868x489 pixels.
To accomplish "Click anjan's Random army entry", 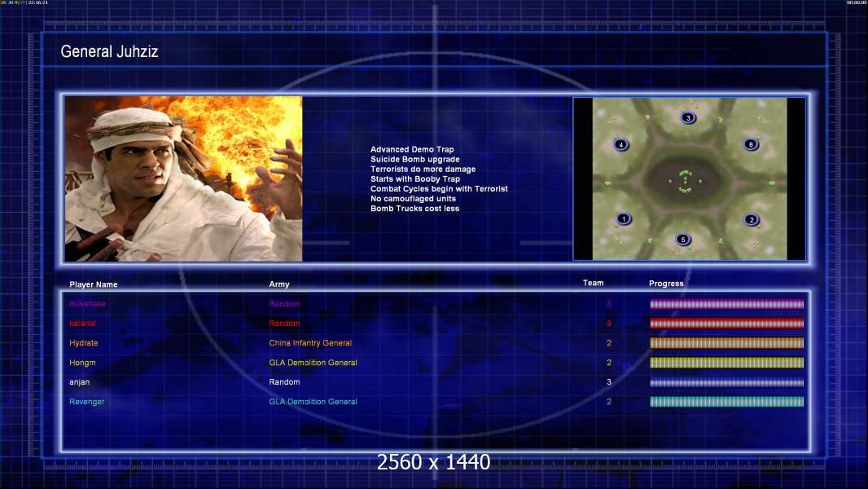I will tap(284, 382).
